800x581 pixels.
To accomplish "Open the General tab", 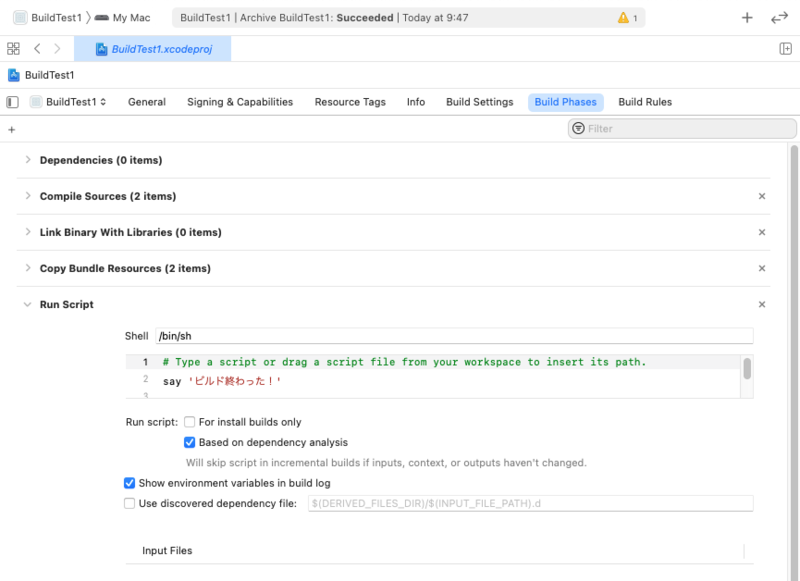I will tap(147, 102).
